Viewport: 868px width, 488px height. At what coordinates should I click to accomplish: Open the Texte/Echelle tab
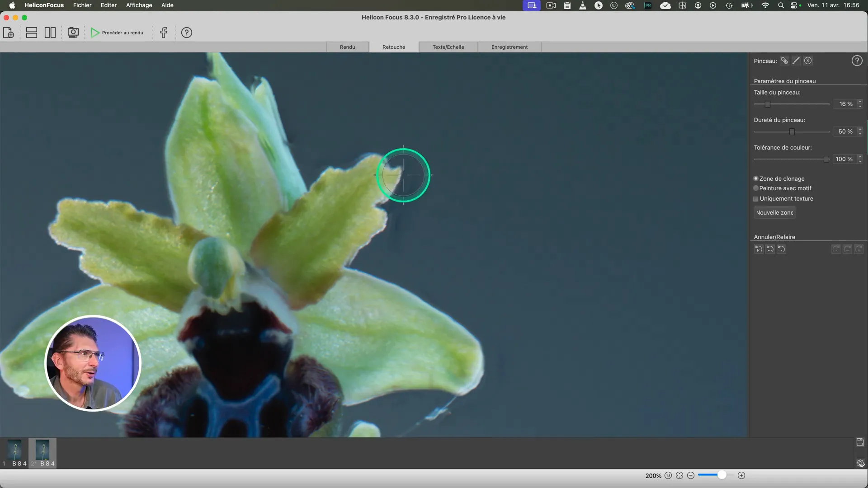click(x=448, y=47)
